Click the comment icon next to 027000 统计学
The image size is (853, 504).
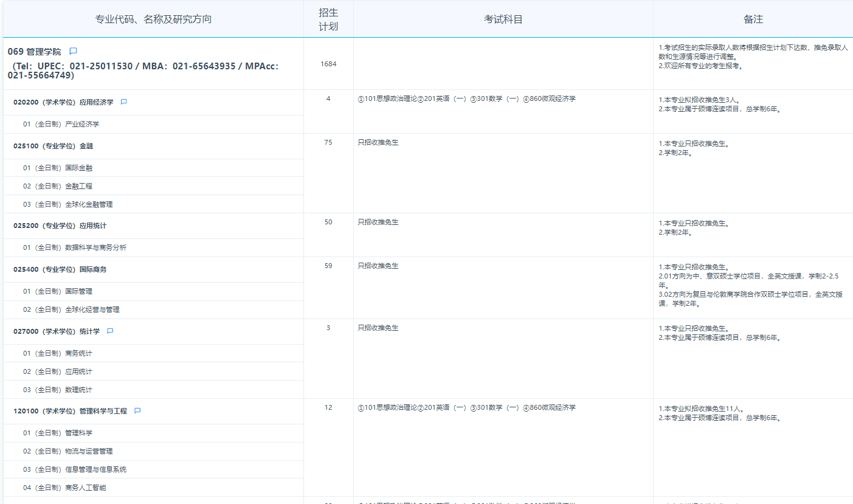[x=110, y=331]
